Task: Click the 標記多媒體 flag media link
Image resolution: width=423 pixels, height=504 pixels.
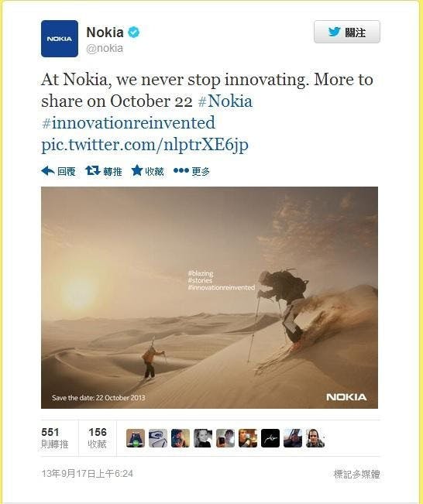Action: 356,474
